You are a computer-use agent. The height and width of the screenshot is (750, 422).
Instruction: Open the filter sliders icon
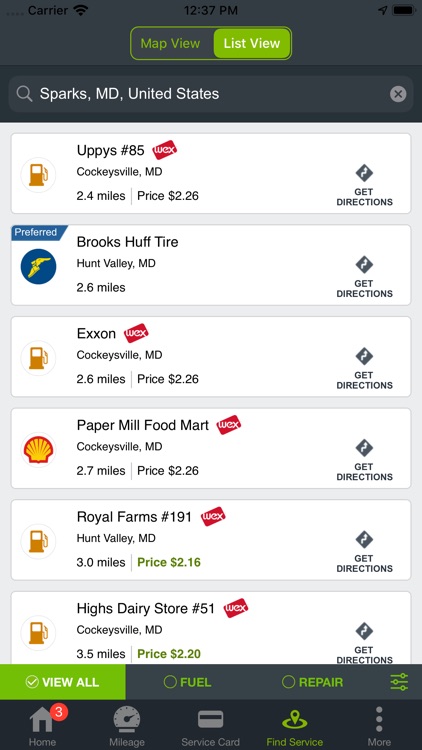(399, 682)
